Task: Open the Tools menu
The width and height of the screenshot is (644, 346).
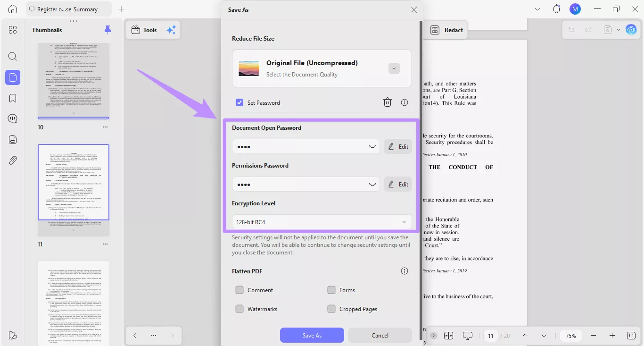Action: (x=144, y=30)
